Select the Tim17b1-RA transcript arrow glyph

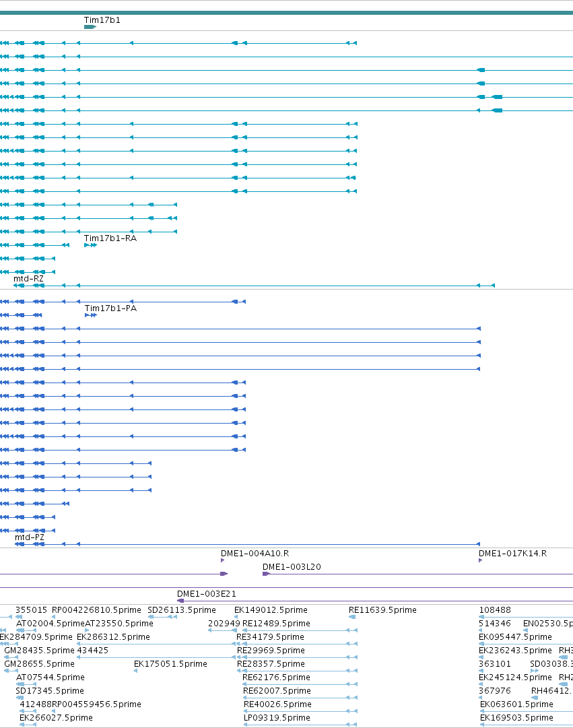point(90,245)
